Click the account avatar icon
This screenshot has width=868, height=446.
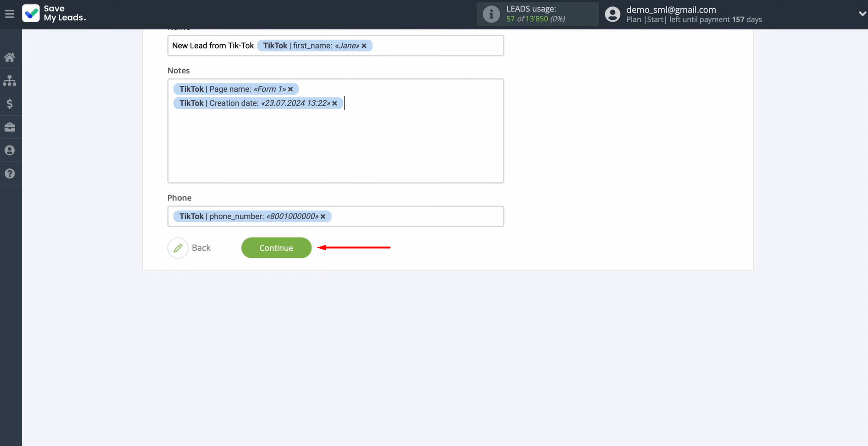pyautogui.click(x=612, y=14)
